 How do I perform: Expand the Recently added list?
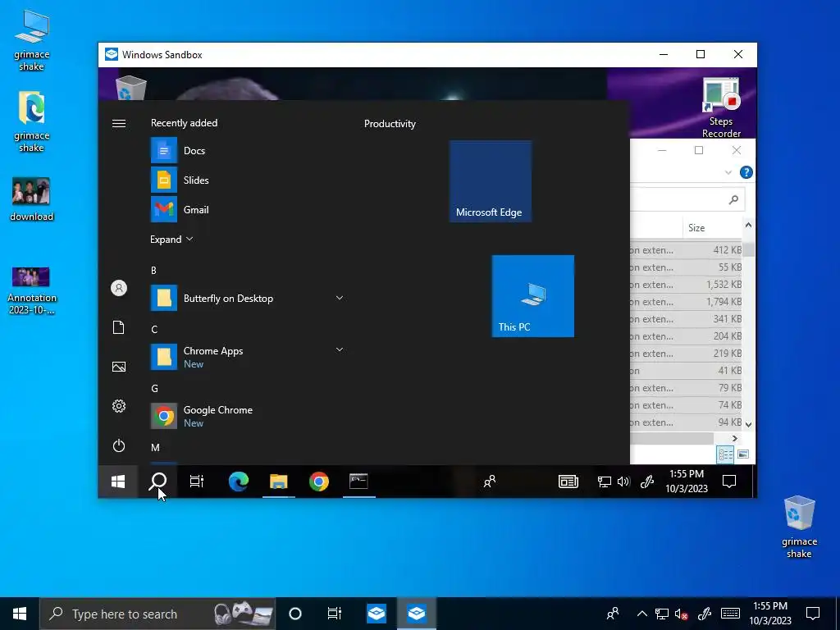point(171,240)
